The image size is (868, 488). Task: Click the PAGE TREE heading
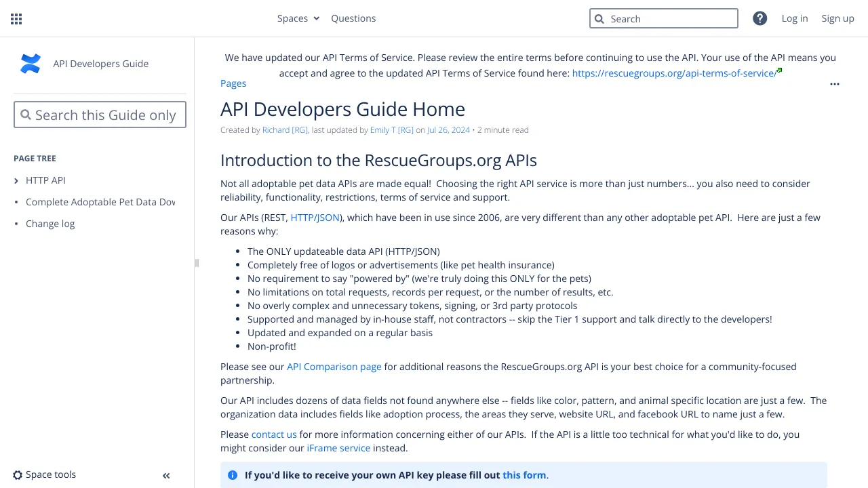click(35, 159)
